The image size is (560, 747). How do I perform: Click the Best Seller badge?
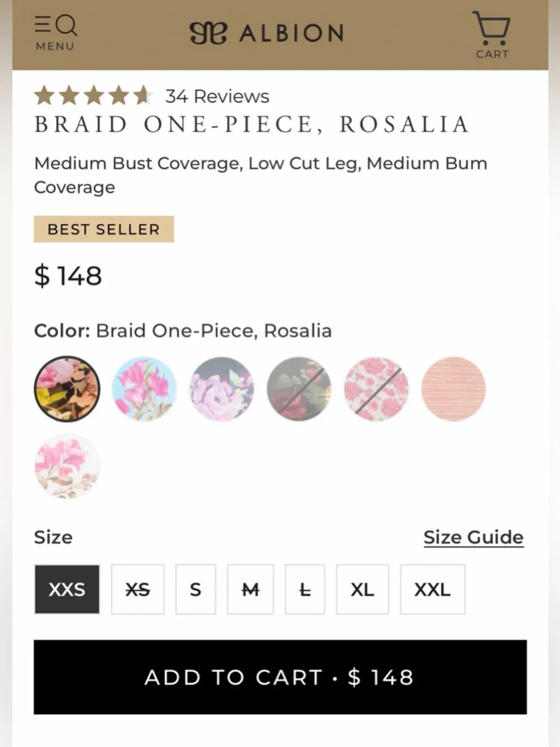tap(104, 229)
